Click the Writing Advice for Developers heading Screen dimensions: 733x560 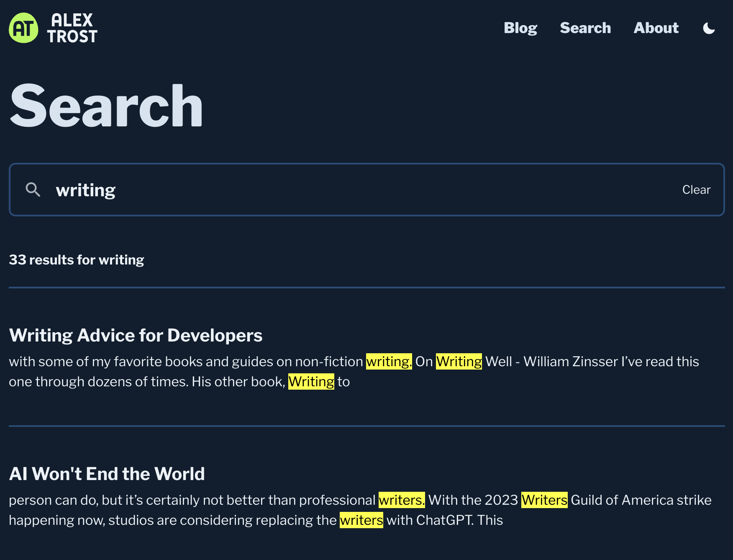(x=136, y=335)
